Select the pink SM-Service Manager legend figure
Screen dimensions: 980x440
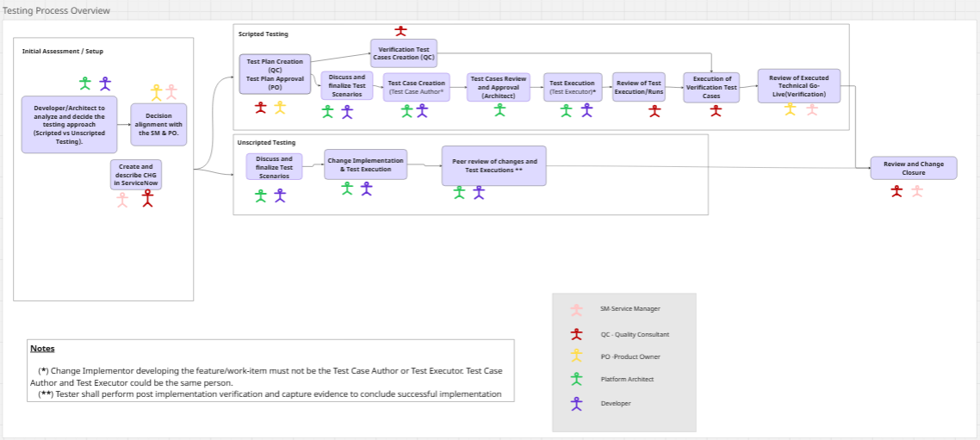click(x=576, y=309)
